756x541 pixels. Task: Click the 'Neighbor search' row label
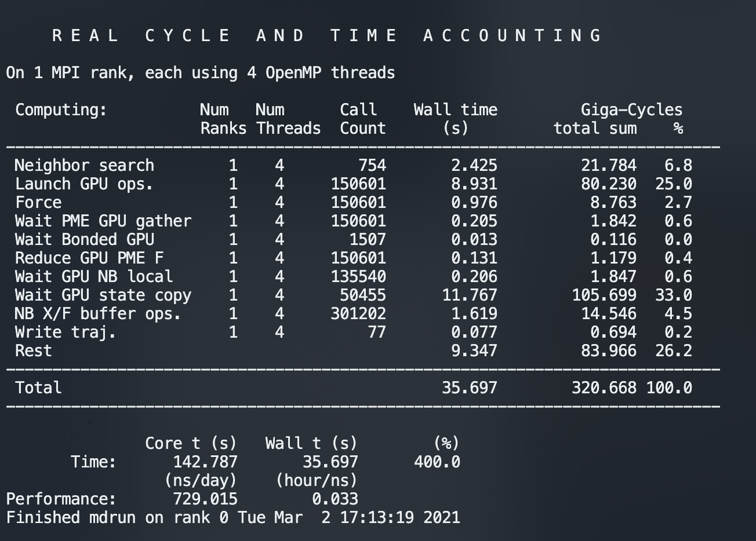[x=85, y=166]
